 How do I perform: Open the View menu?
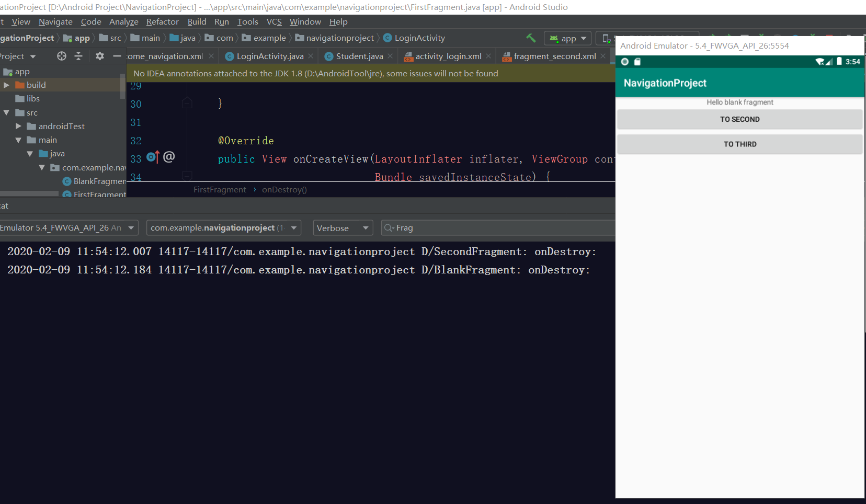coord(21,21)
